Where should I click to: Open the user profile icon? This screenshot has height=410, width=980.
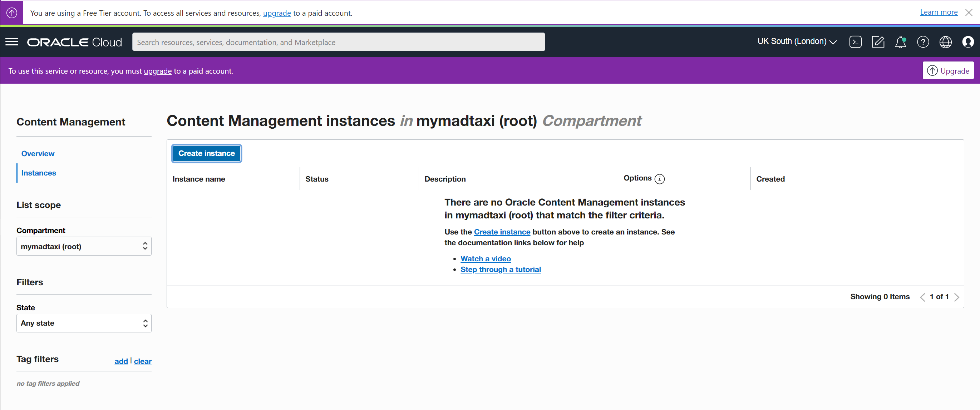click(x=968, y=42)
